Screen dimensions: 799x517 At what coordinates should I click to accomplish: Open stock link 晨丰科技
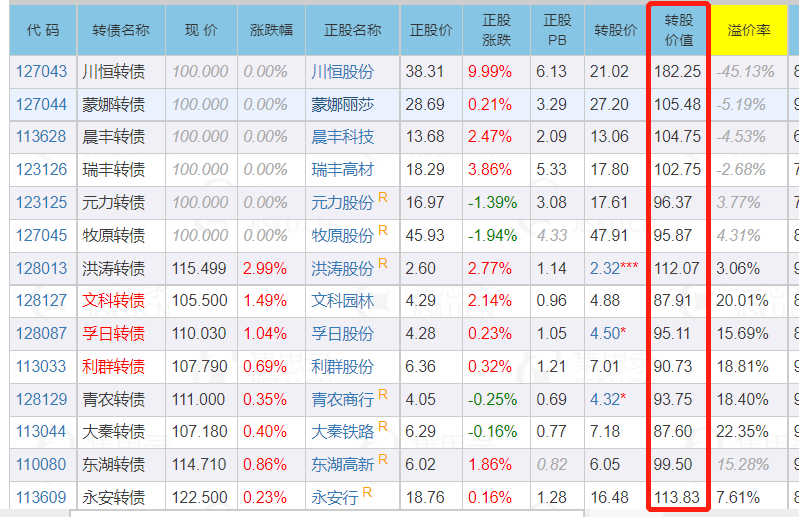click(343, 137)
